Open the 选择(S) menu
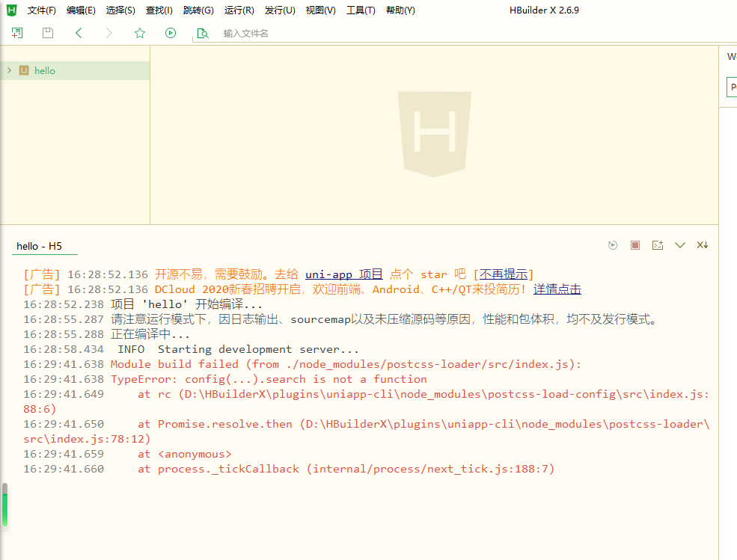This screenshot has width=737, height=560. [120, 10]
